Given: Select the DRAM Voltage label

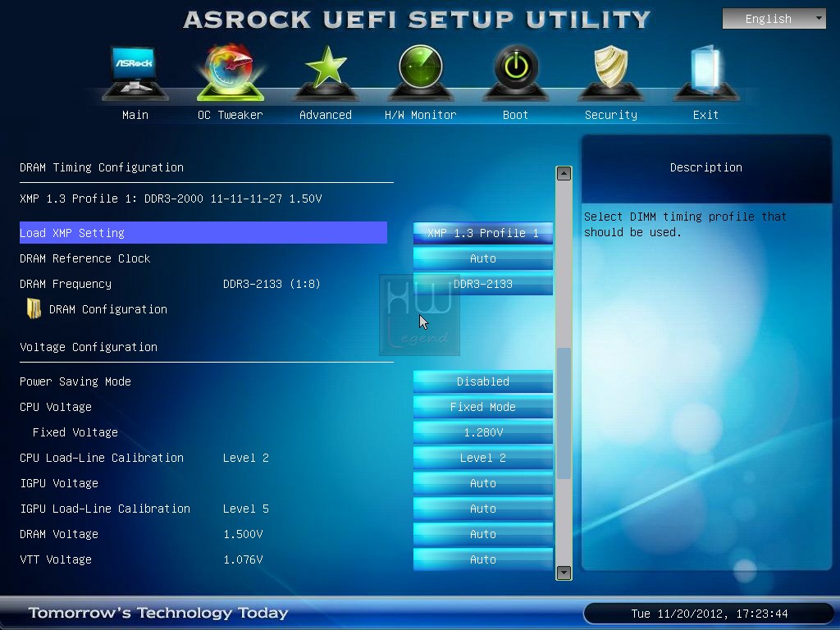Looking at the screenshot, I should pos(59,534).
